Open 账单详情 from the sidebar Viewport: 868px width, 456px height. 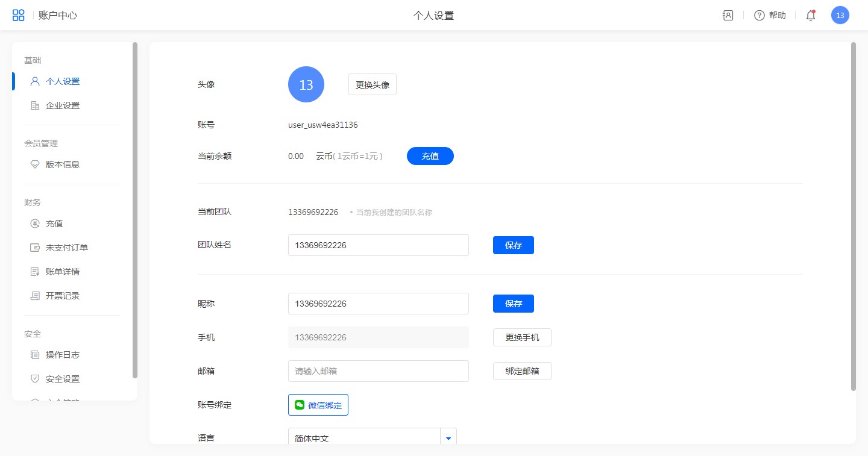coord(62,272)
